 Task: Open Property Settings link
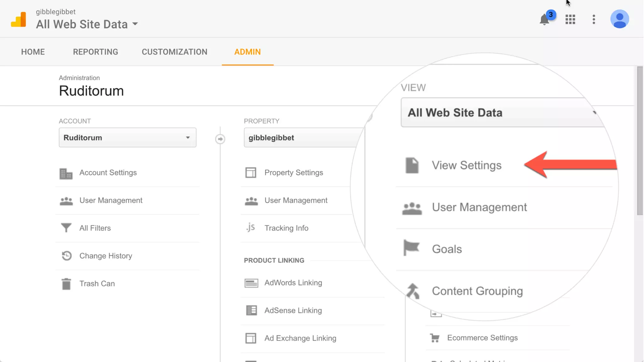[x=293, y=173]
